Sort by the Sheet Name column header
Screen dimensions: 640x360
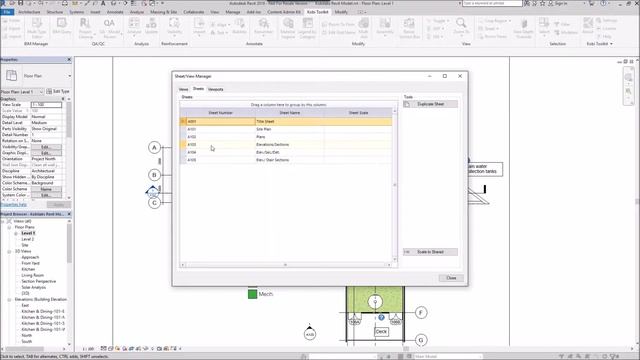tap(289, 113)
